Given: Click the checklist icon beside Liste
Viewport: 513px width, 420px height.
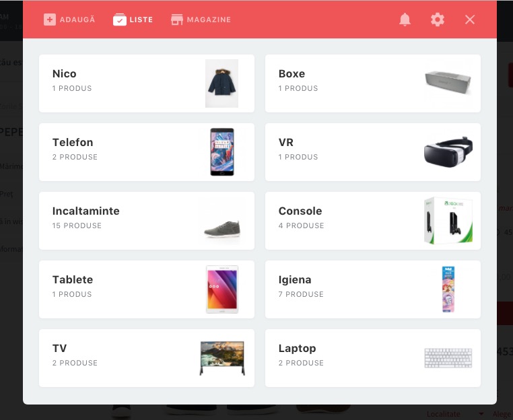Looking at the screenshot, I should click(120, 20).
